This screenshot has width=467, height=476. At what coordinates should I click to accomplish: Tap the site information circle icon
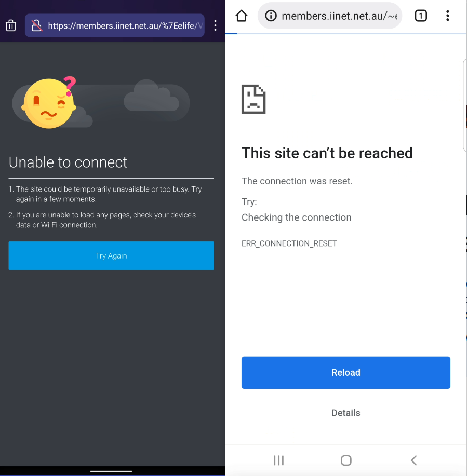pos(271,16)
